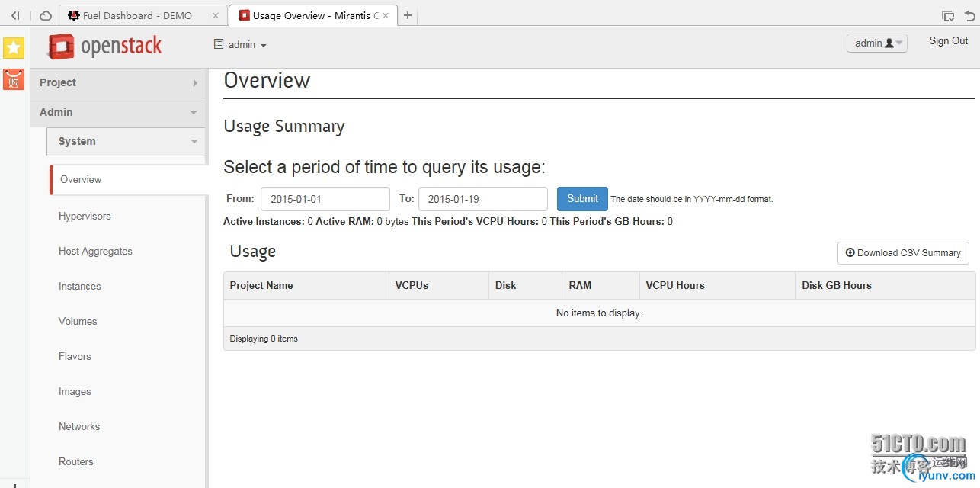Close the Usage Overview tab
The image size is (980, 488).
(386, 15)
